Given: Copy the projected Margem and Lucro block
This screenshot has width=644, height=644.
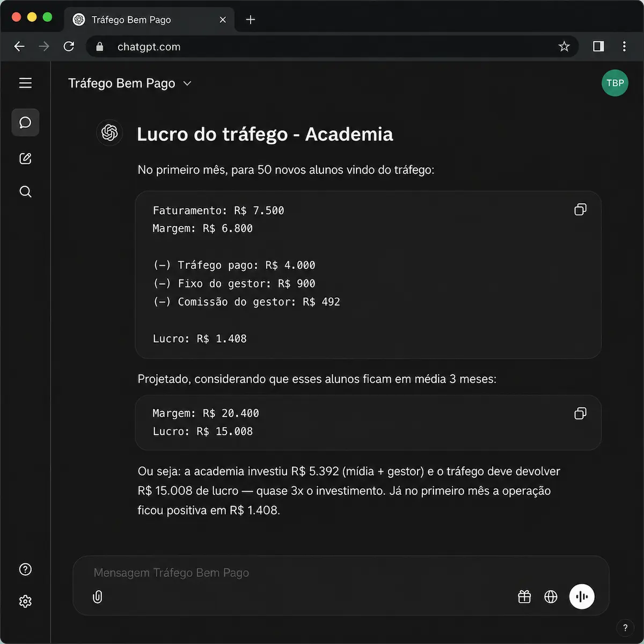Looking at the screenshot, I should (x=580, y=413).
